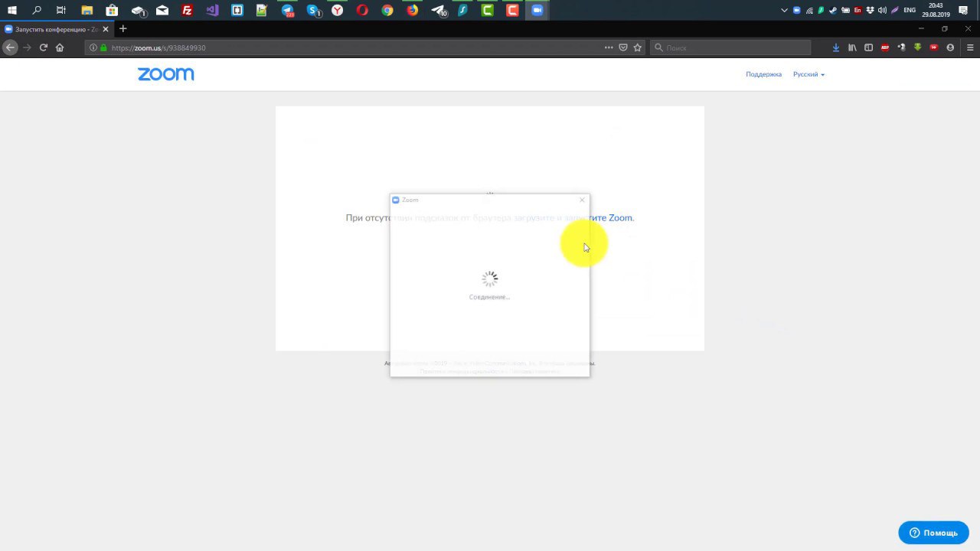Show site information for zoom.us

click(94, 47)
